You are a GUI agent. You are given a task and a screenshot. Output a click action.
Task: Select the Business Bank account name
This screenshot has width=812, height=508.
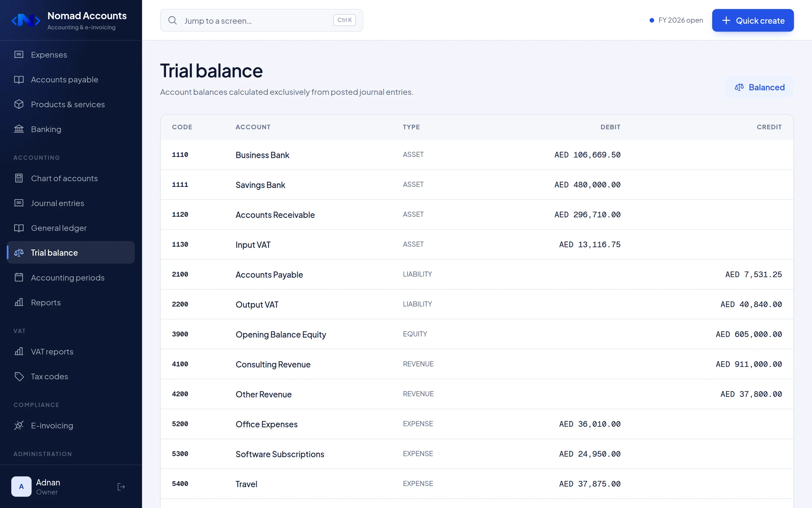click(x=262, y=155)
